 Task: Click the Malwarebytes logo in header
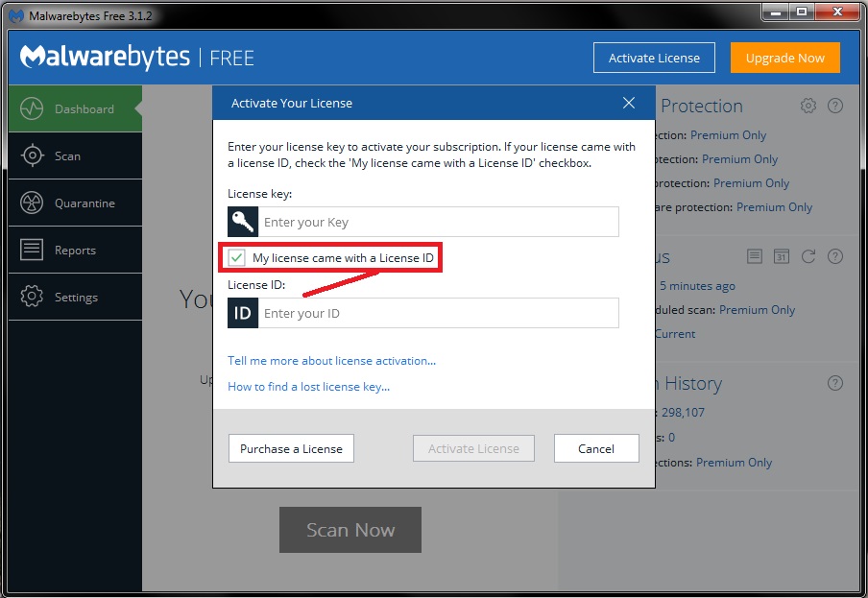click(x=105, y=57)
